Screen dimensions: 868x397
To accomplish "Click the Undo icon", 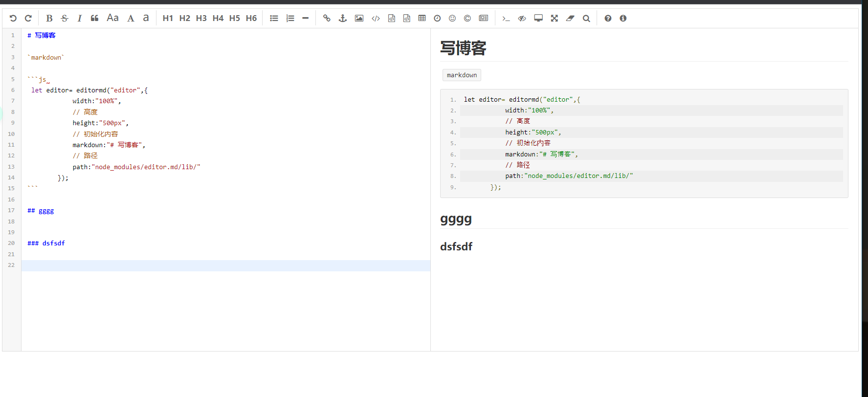I will (13, 18).
